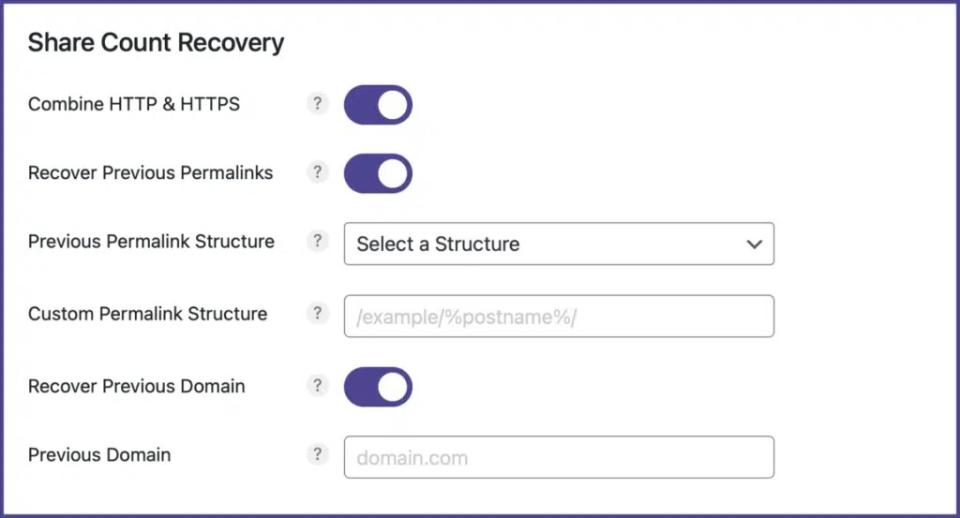Click into the Previous Domain input box
This screenshot has height=518, width=960.
558,458
